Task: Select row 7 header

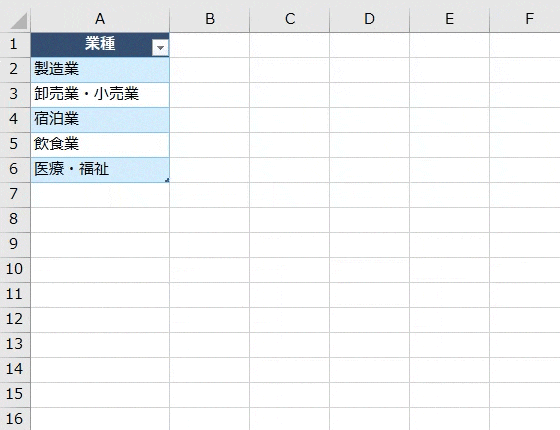Action: pos(15,195)
